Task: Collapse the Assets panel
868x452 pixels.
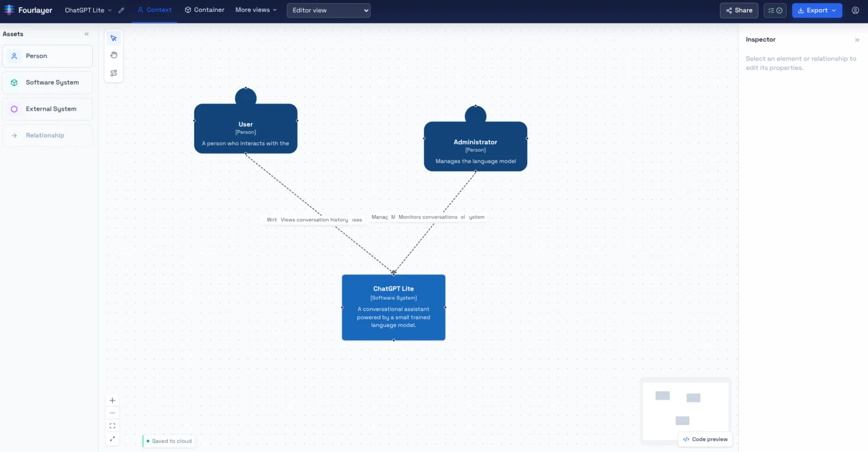Action: click(87, 34)
